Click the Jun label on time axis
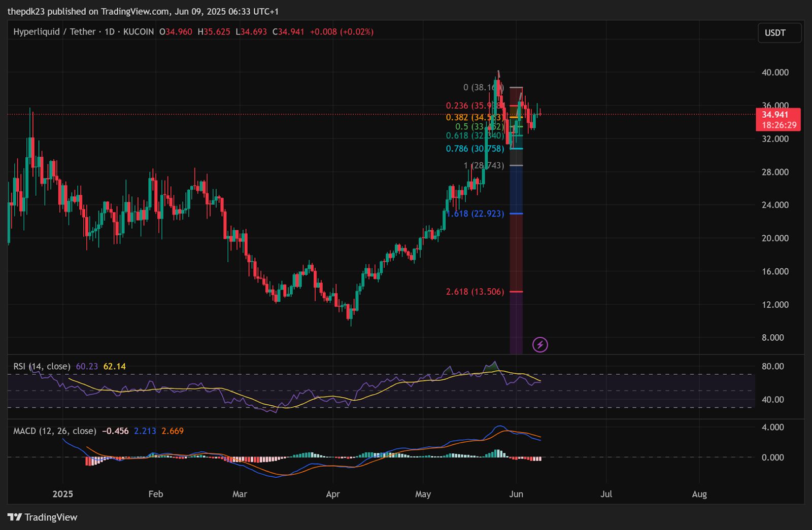The image size is (812, 530). (516, 494)
